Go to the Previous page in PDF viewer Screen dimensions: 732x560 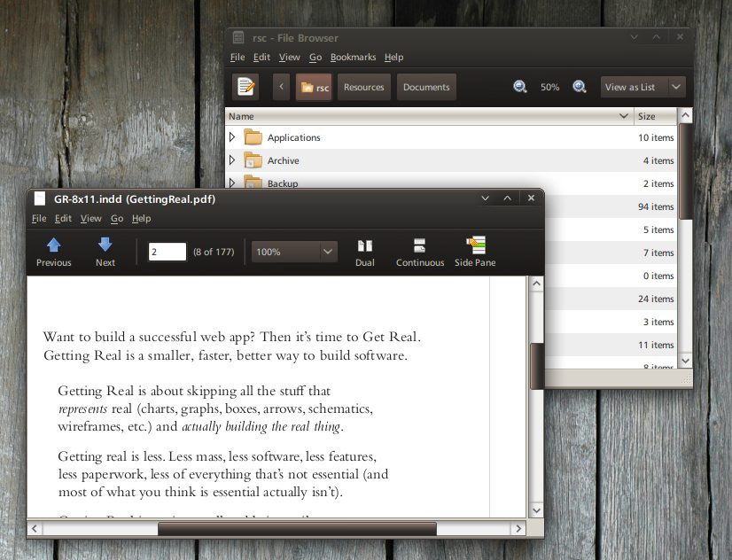click(x=54, y=252)
